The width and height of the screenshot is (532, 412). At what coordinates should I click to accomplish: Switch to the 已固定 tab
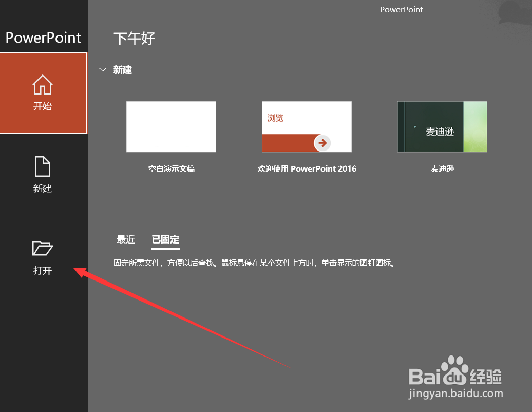coord(165,239)
